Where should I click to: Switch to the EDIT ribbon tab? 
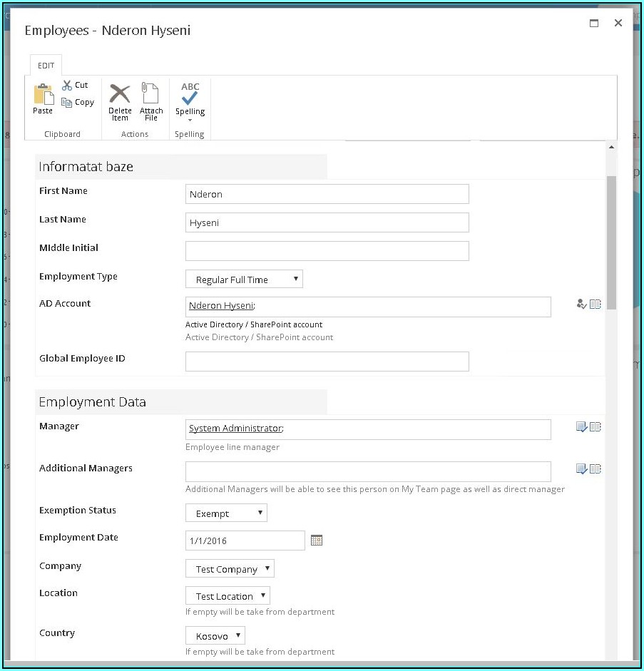(x=46, y=65)
